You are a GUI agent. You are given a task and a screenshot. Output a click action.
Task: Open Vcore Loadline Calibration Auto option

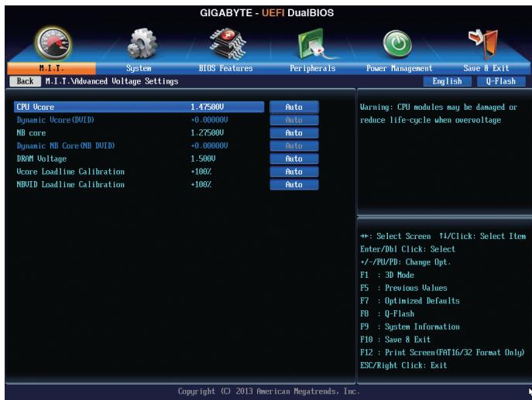pos(294,172)
